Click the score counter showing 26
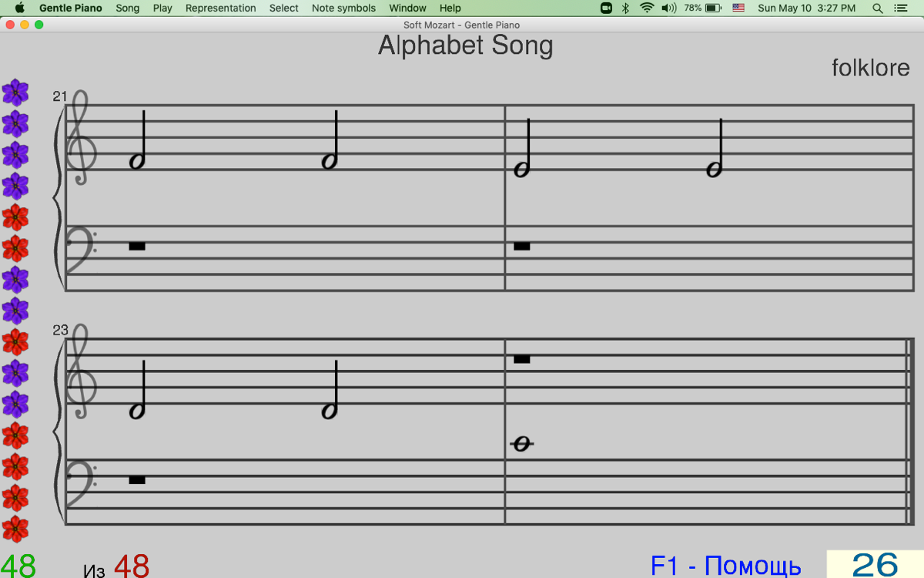 point(875,565)
